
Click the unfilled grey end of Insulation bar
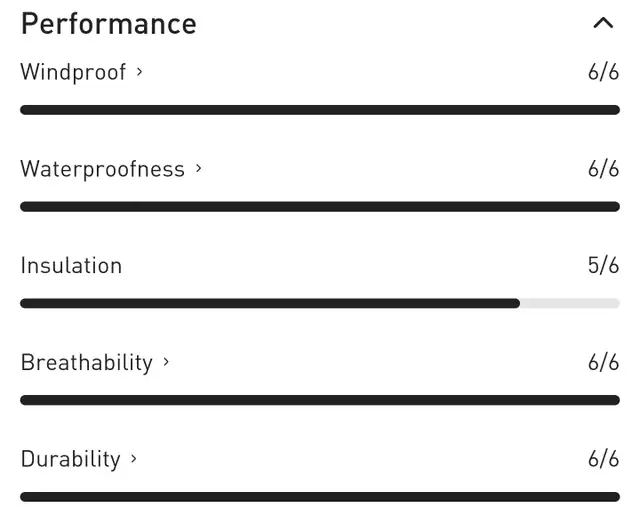tap(570, 303)
